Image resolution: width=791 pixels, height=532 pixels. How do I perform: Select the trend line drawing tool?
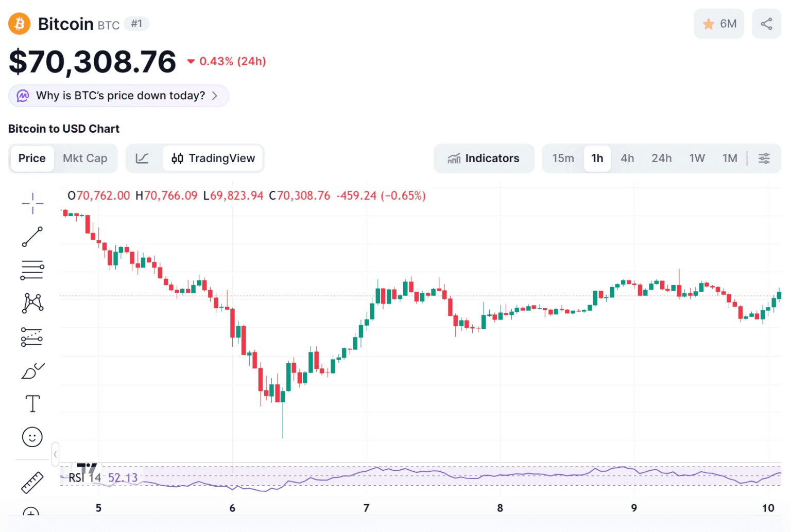(x=32, y=237)
